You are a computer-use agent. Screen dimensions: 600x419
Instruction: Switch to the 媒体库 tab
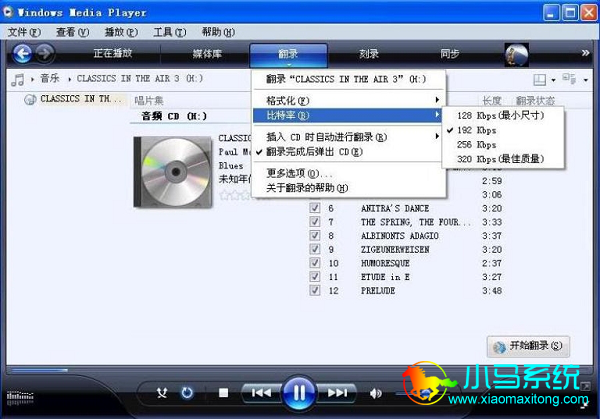(x=207, y=54)
